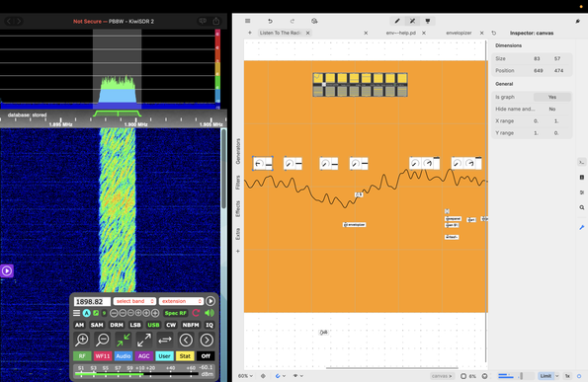The height and width of the screenshot is (382, 588).
Task: Open the Generators sidebar tab
Action: (238, 151)
